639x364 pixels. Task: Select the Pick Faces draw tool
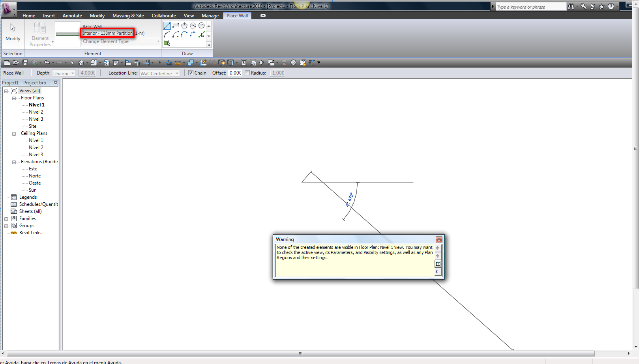pyautogui.click(x=167, y=43)
